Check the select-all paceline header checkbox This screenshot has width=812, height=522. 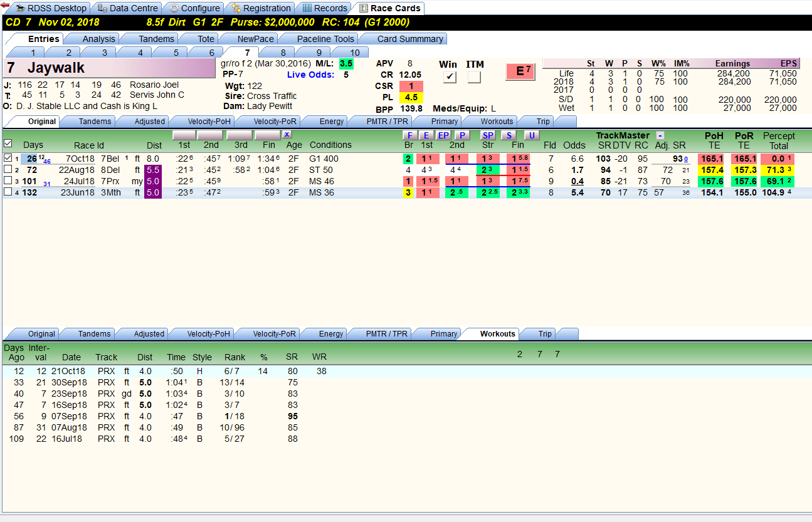point(8,144)
